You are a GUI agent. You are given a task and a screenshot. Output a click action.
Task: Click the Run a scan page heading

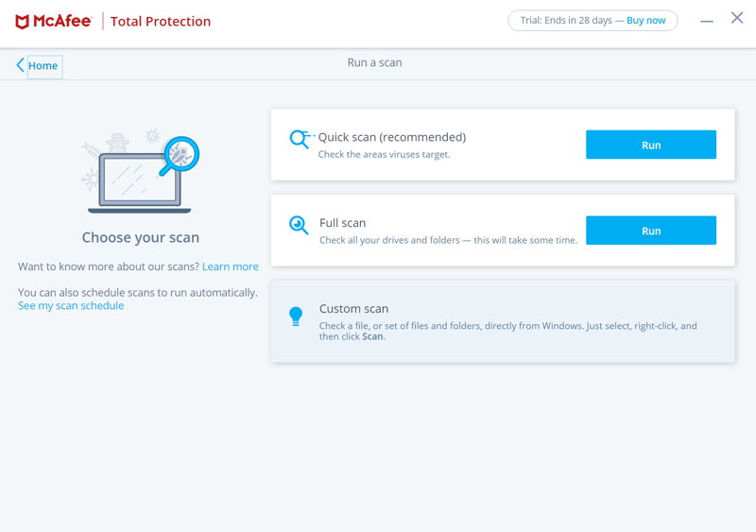(x=374, y=62)
